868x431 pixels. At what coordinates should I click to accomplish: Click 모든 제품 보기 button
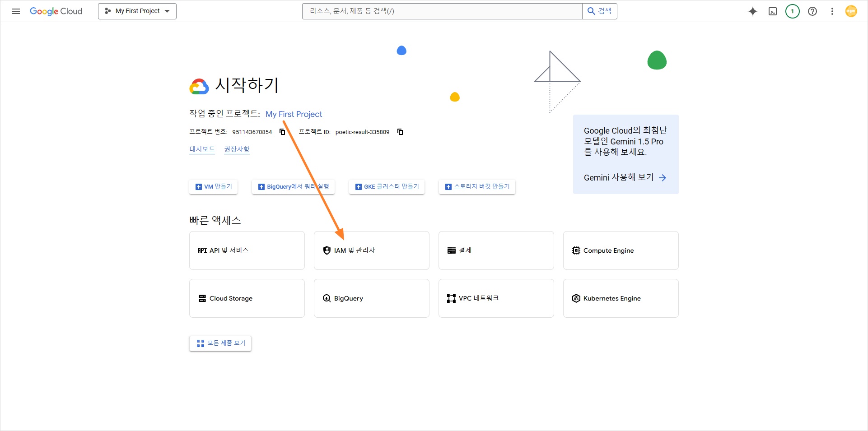coord(220,343)
